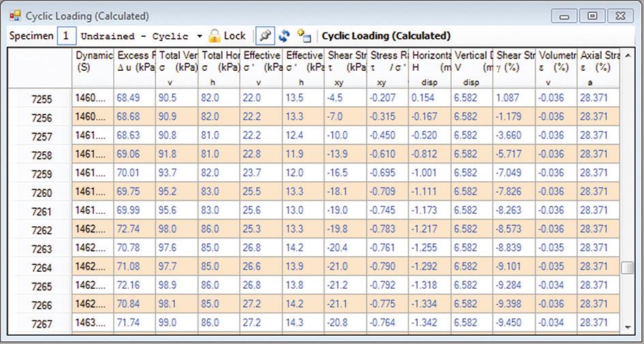This screenshot has width=644, height=344.
Task: Close the Cyclic Loading window
Action: (x=620, y=16)
